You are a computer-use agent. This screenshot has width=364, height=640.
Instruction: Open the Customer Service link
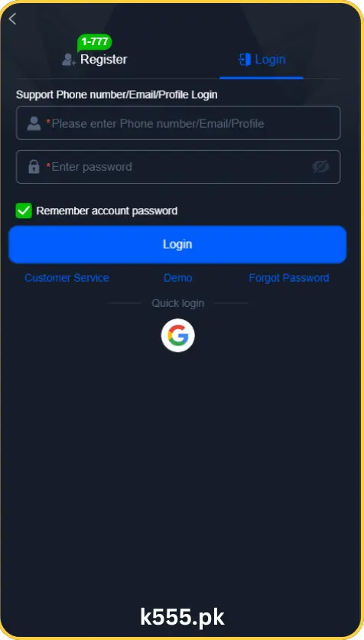click(67, 278)
